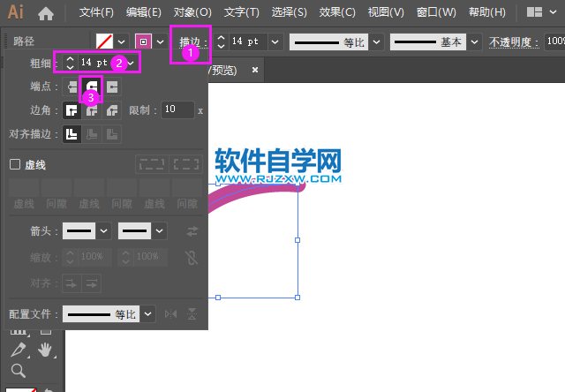
Task: Click the 粗细 weight stepper arrows in panel
Action: (x=70, y=63)
